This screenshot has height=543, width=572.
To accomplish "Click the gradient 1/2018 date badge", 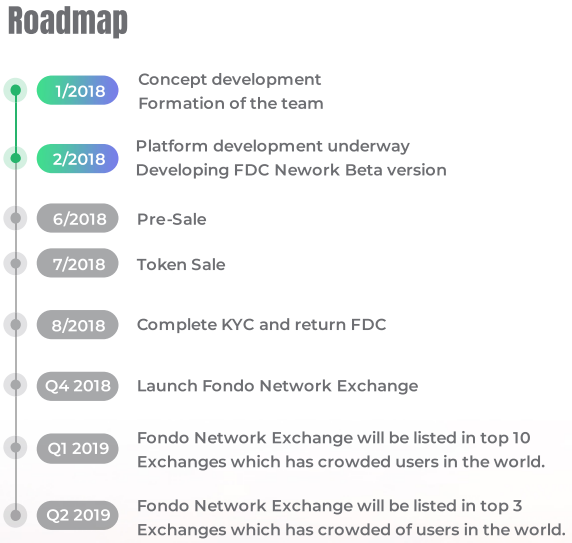I will (78, 90).
